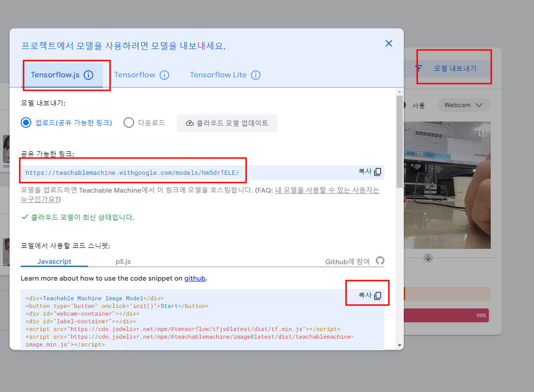Select the Javascript code snippet tab

(54, 261)
